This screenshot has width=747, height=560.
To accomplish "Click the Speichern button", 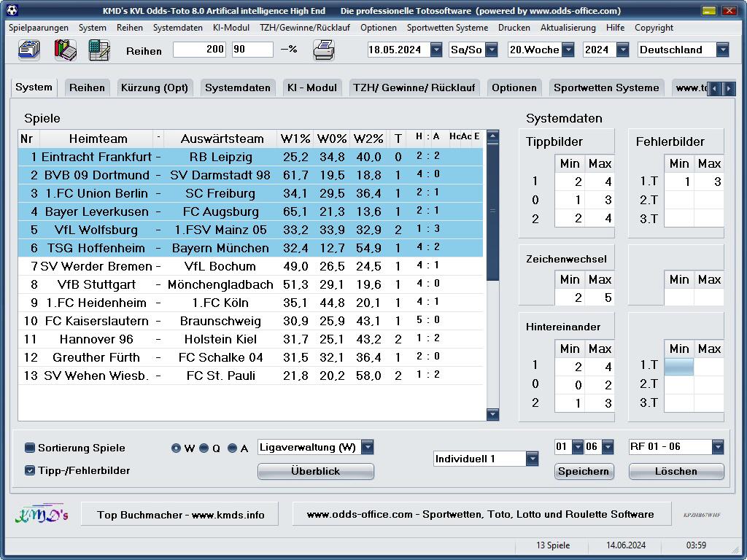I will pos(584,472).
